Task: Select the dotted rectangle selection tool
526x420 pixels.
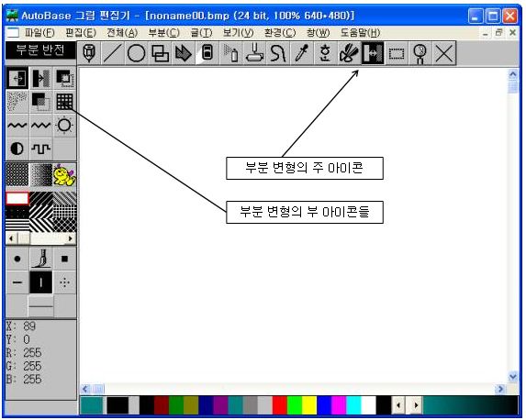Action: pos(397,53)
